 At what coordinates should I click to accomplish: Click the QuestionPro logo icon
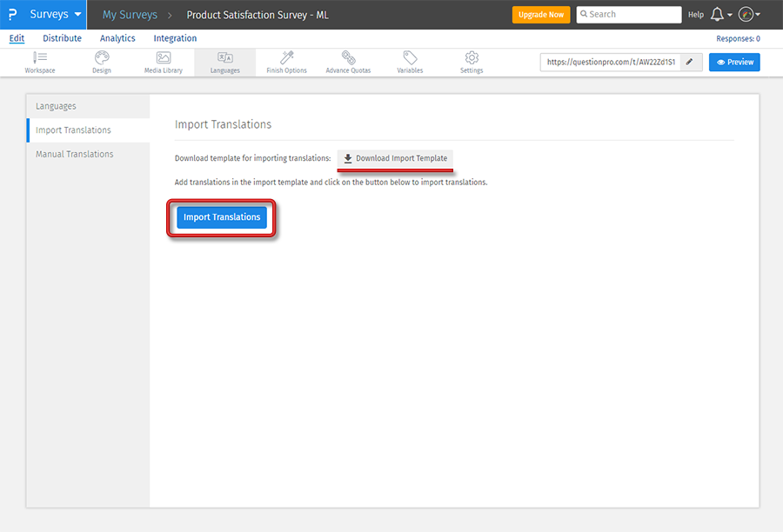(11, 15)
